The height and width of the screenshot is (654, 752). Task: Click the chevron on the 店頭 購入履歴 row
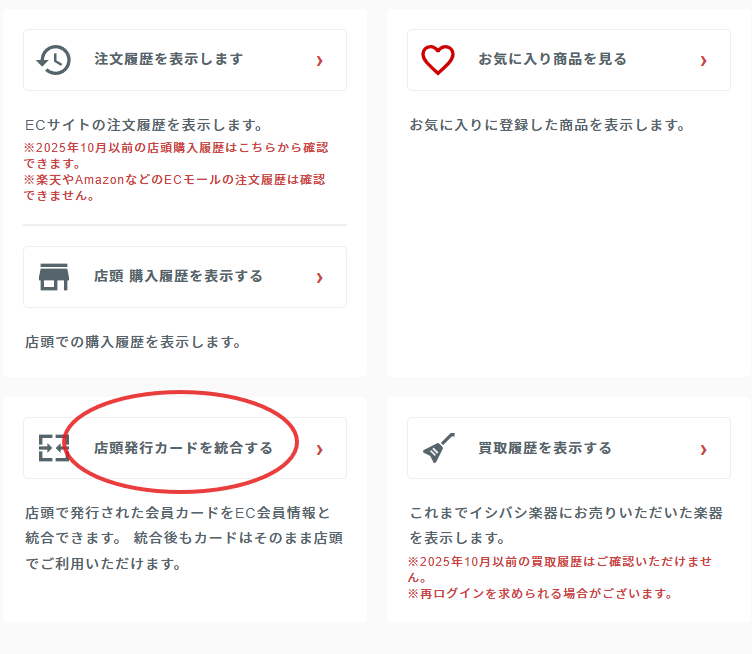pos(319,278)
